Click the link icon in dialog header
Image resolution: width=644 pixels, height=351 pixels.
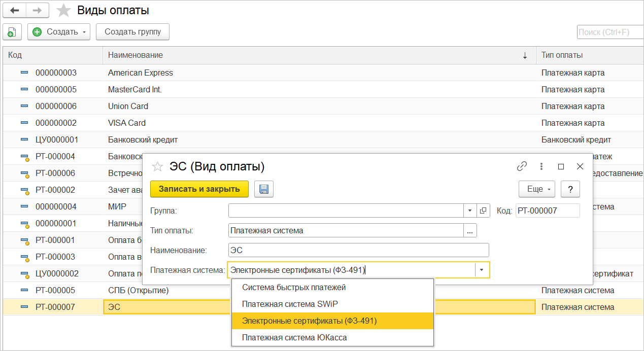pos(522,166)
